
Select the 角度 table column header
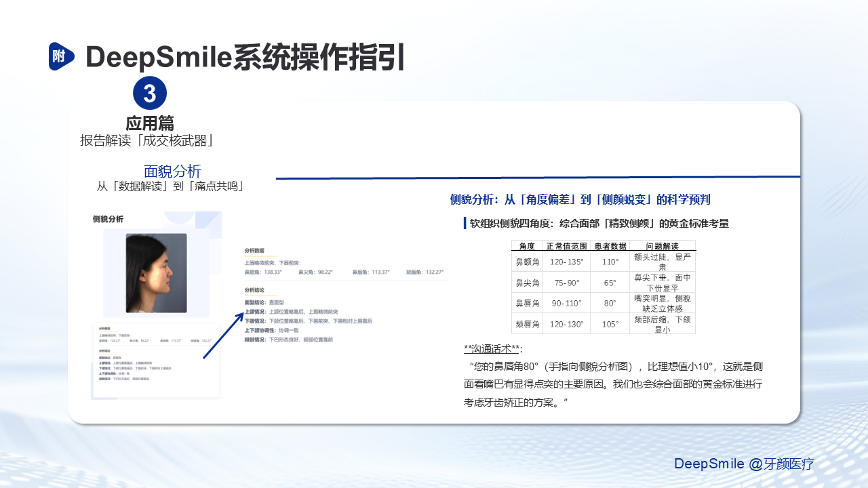coord(526,245)
